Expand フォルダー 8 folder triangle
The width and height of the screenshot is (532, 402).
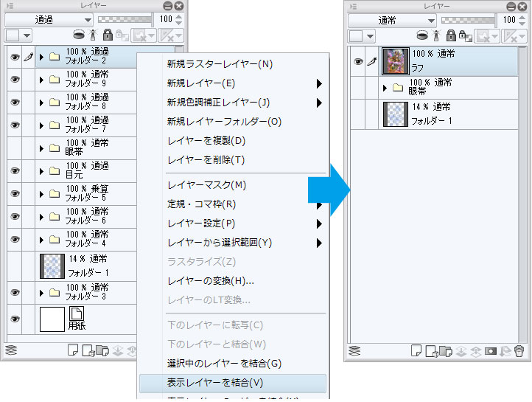coord(41,103)
